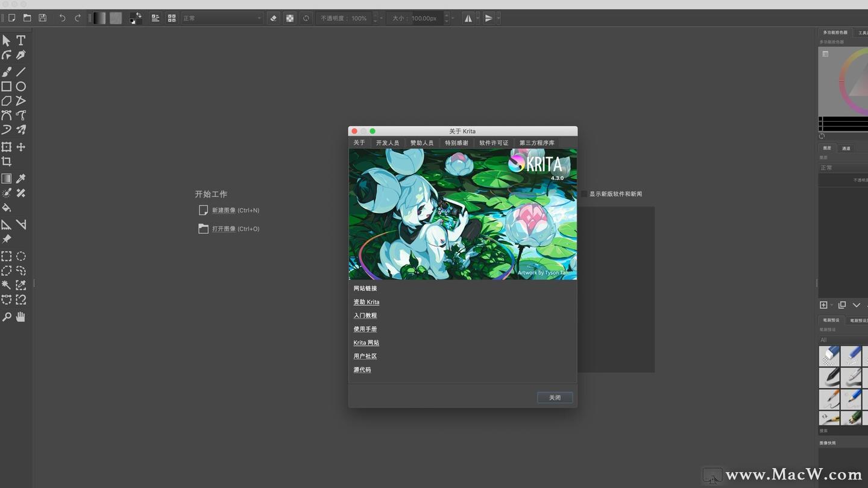The width and height of the screenshot is (868, 488).
Task: Switch to 开发人员 tab
Action: pyautogui.click(x=388, y=143)
